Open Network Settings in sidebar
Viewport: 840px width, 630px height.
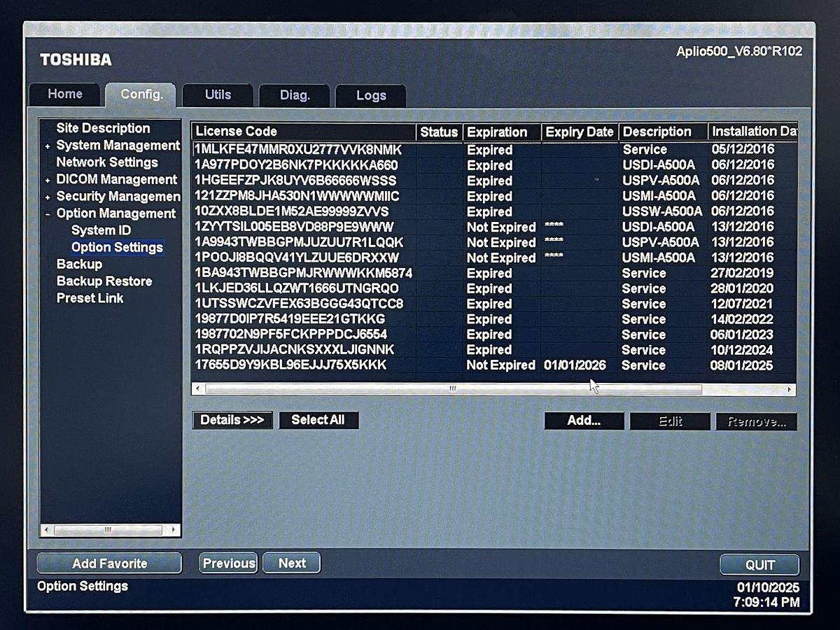(107, 162)
